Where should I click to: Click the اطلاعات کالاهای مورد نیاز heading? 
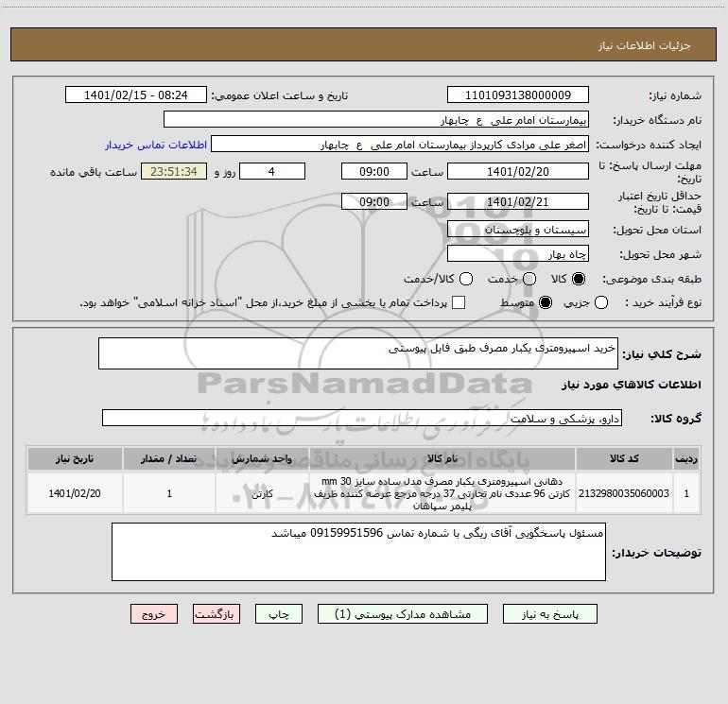(632, 385)
